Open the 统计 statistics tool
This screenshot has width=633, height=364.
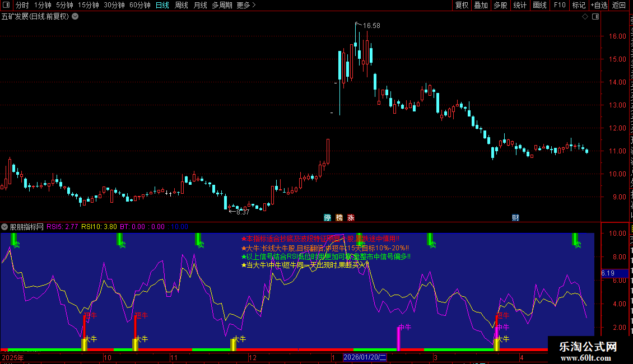click(520, 5)
